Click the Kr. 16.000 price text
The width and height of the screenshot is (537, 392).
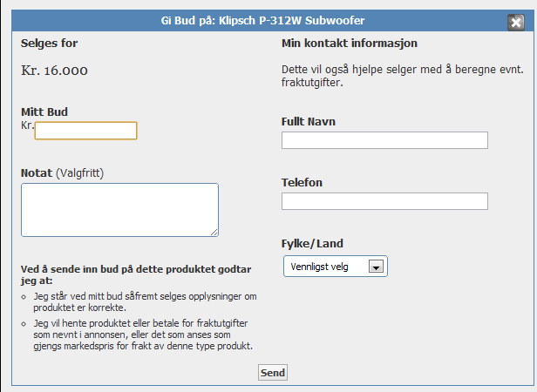coord(54,71)
